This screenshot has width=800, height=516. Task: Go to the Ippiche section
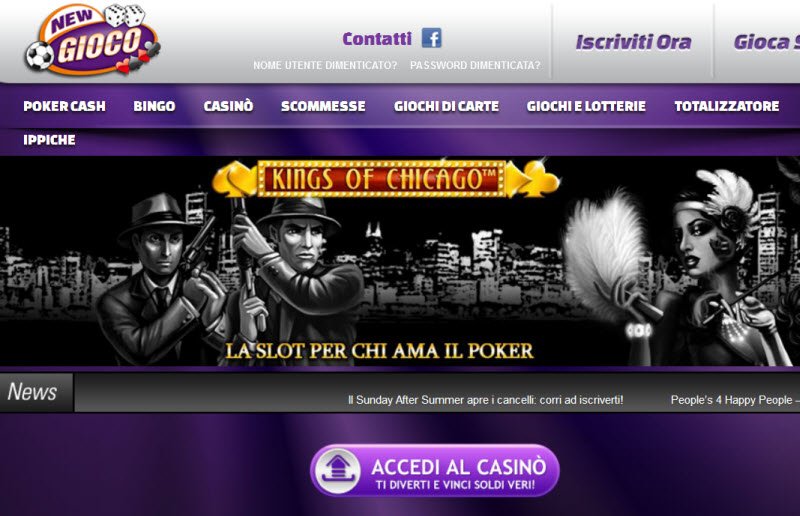point(49,140)
